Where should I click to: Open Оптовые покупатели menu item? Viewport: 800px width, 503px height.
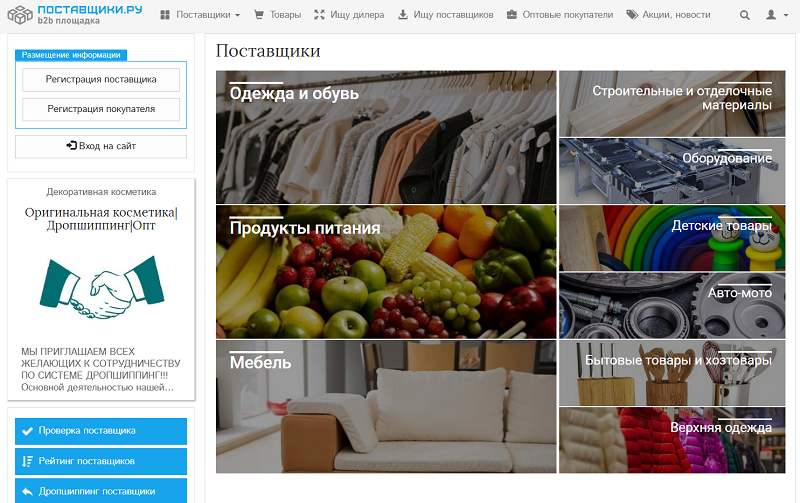[x=560, y=15]
